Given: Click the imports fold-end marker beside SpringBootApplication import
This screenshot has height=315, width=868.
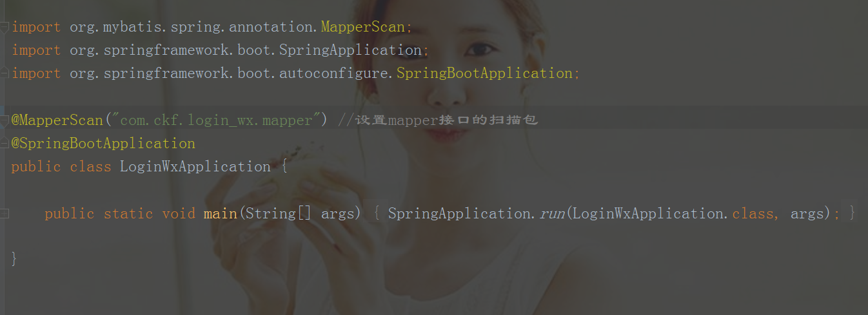Looking at the screenshot, I should click(x=4, y=73).
